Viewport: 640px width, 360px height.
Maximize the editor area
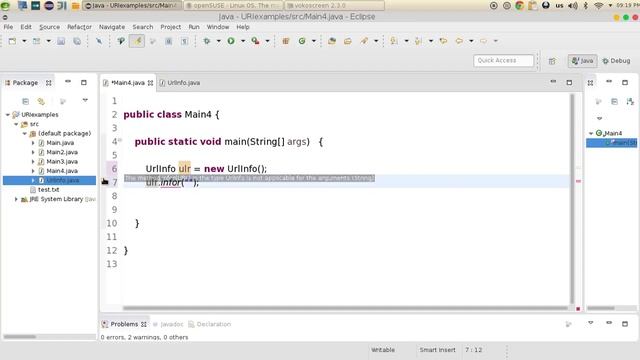569,82
